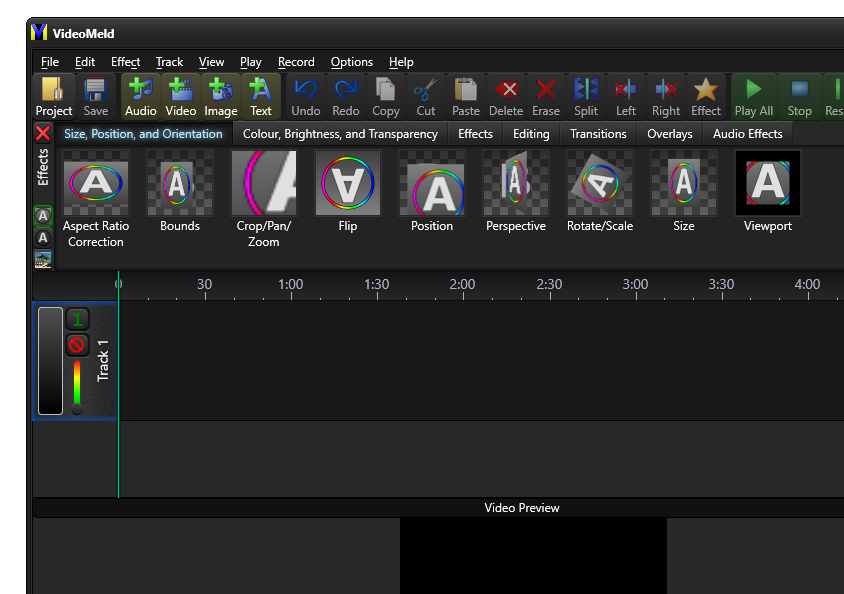Click the Add Video toolbar icon
The image size is (844, 594).
point(180,95)
